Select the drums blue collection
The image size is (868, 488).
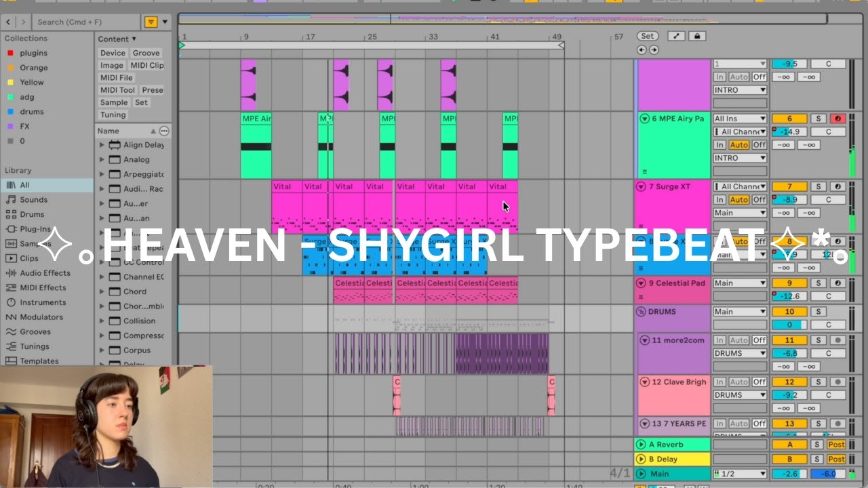point(31,112)
